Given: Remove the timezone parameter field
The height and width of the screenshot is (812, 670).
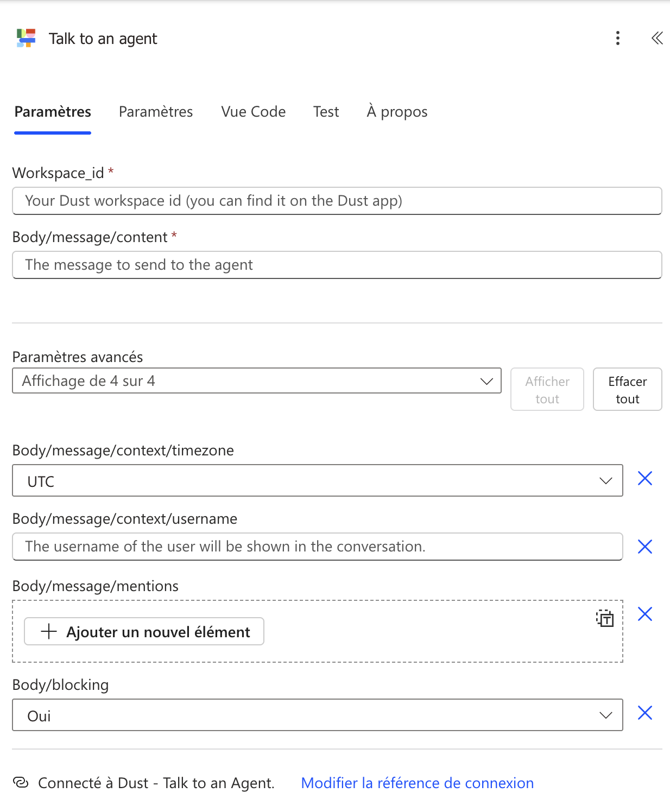Looking at the screenshot, I should tap(644, 479).
